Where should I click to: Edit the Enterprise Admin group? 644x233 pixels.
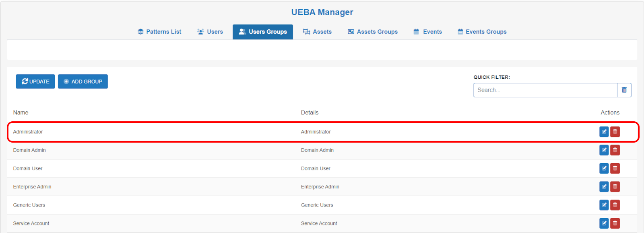[x=604, y=187]
